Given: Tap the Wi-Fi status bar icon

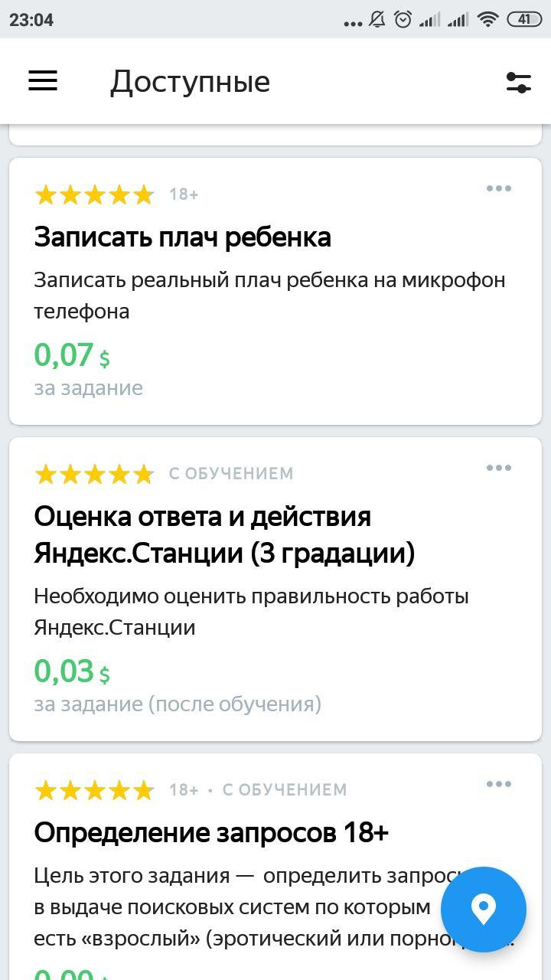Looking at the screenshot, I should point(487,20).
